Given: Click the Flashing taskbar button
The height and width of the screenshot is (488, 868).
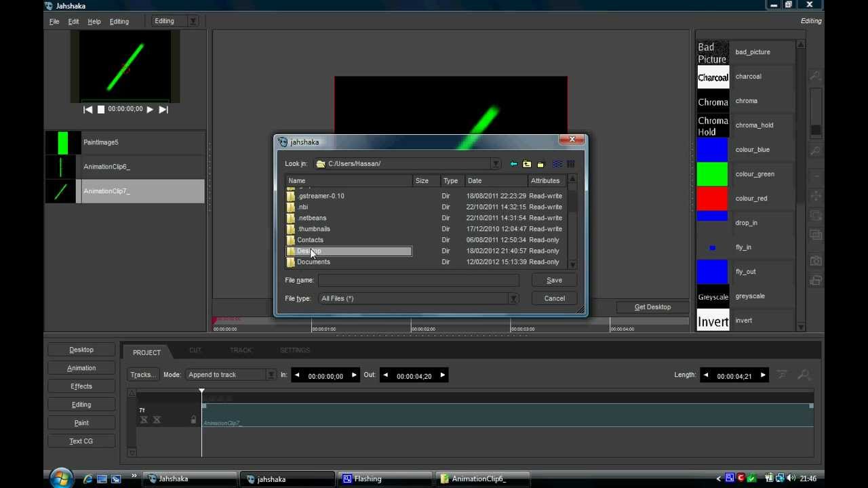Looking at the screenshot, I should pyautogui.click(x=385, y=479).
